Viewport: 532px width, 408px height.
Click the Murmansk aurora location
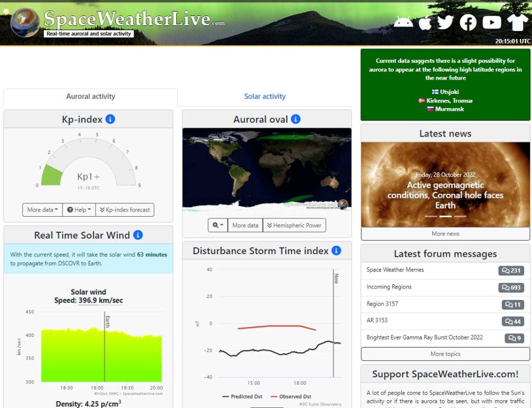pyautogui.click(x=445, y=109)
